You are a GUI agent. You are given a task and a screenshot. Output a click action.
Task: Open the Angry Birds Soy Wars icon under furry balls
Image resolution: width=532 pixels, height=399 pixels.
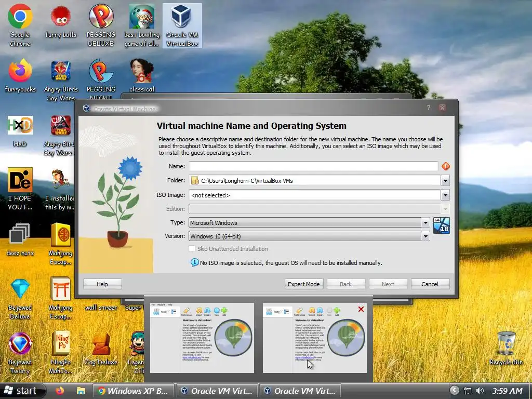(61, 81)
